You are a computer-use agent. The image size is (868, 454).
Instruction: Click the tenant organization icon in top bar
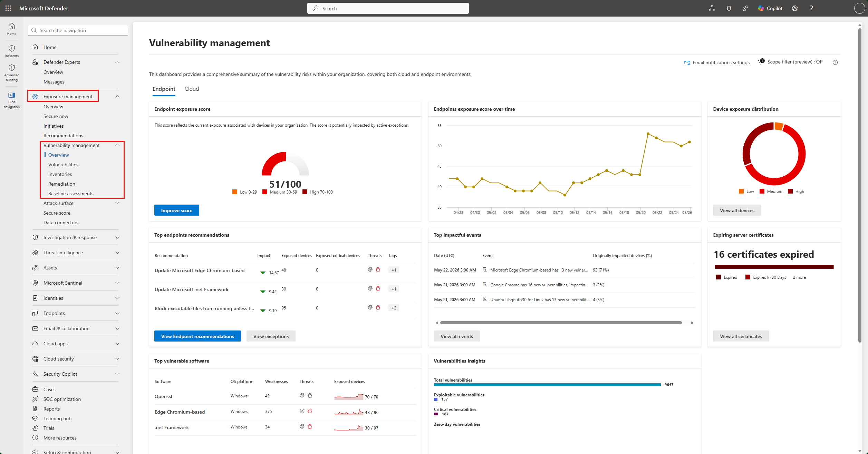coord(712,8)
